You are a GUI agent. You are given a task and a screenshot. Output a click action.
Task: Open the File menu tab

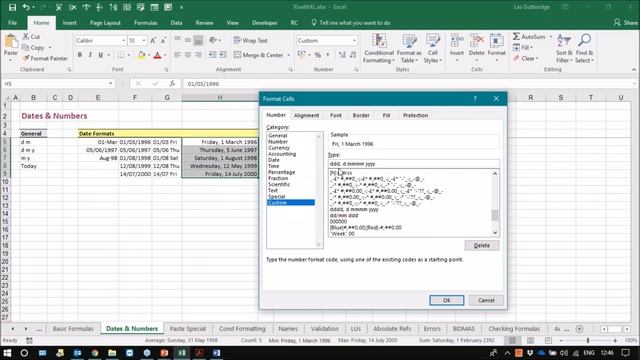pyautogui.click(x=13, y=23)
